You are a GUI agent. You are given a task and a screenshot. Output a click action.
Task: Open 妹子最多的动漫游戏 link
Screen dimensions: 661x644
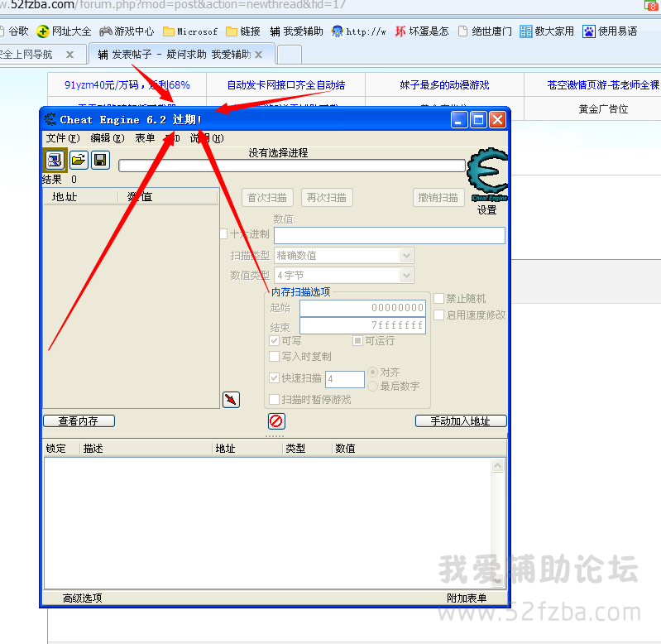pos(444,84)
